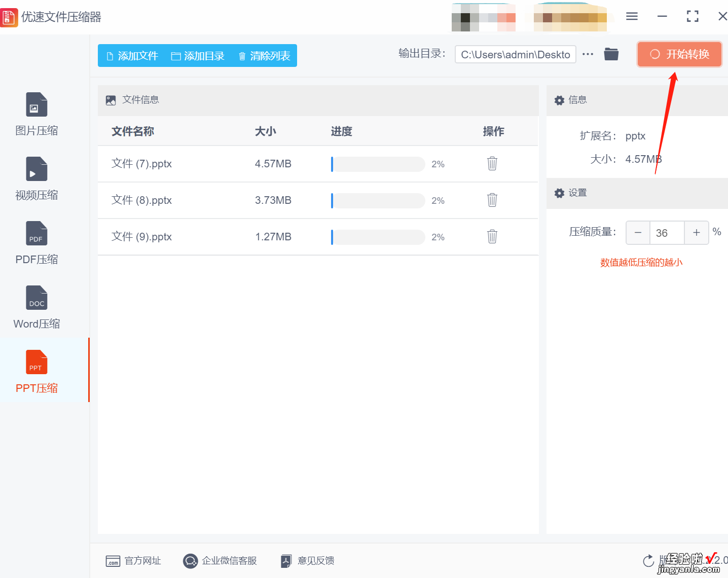Screen dimensions: 728x578
Task: Click the 文件名称 column header
Action: pos(133,131)
